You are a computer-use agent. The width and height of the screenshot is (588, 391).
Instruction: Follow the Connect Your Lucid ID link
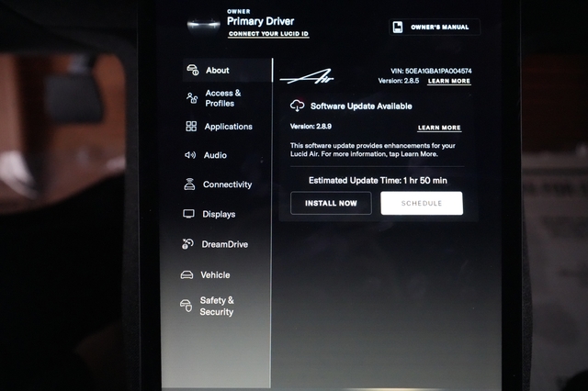pyautogui.click(x=268, y=34)
